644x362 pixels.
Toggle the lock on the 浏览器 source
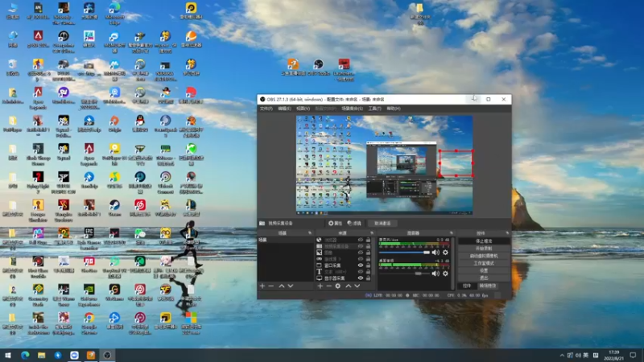368,240
